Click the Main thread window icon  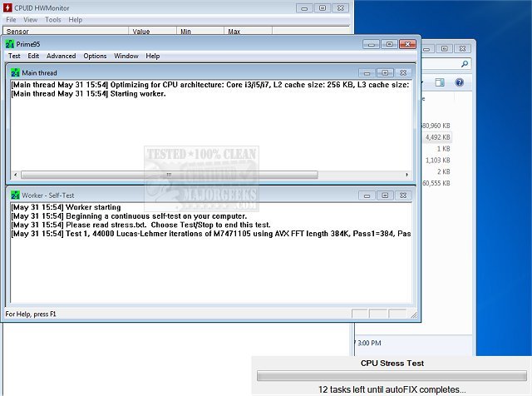click(x=15, y=72)
